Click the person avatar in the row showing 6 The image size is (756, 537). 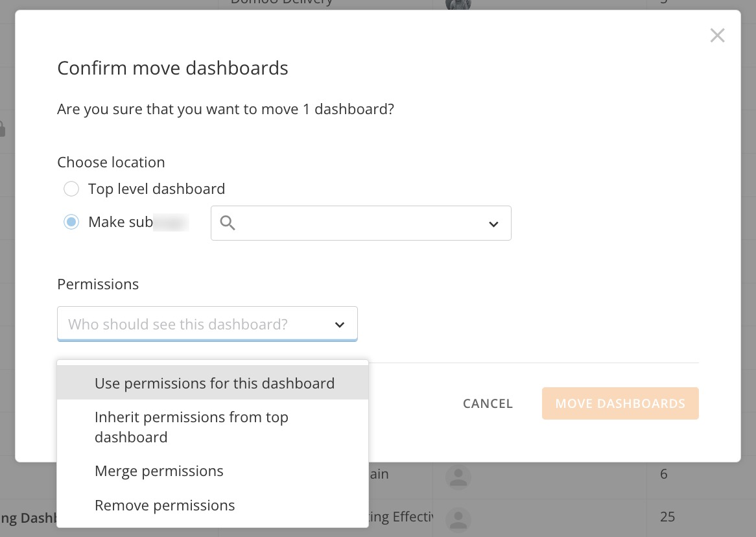pos(458,476)
